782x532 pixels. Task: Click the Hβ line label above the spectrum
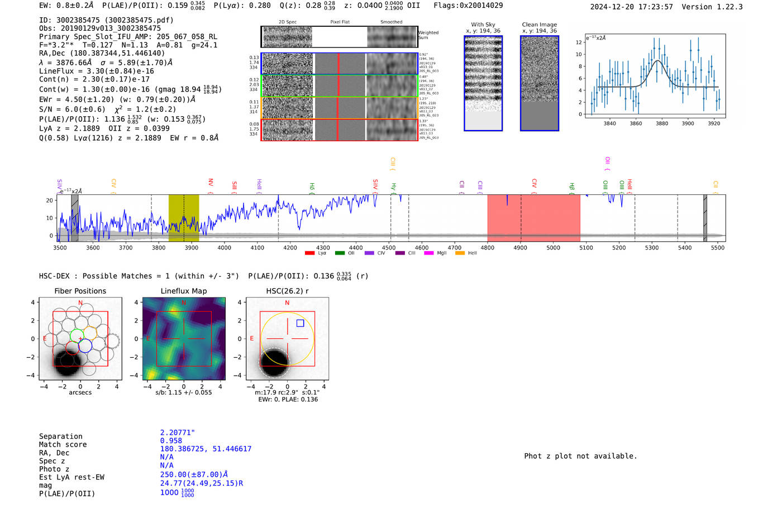pos(571,188)
